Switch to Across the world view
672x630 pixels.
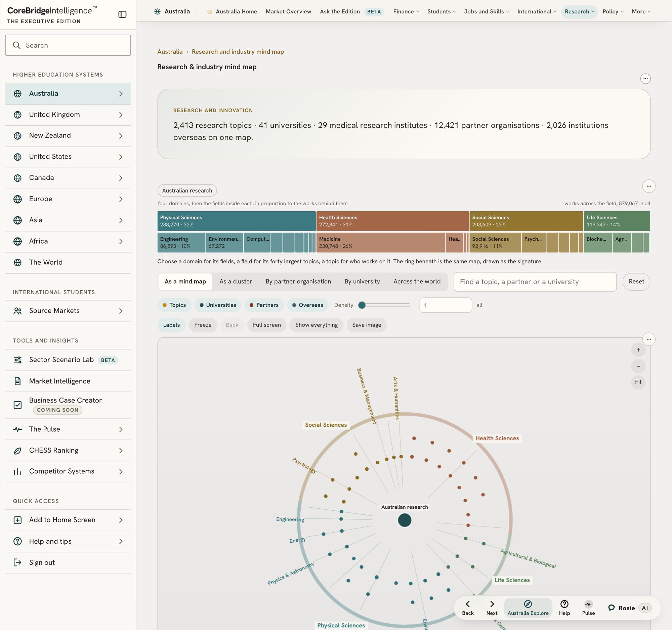(x=417, y=282)
